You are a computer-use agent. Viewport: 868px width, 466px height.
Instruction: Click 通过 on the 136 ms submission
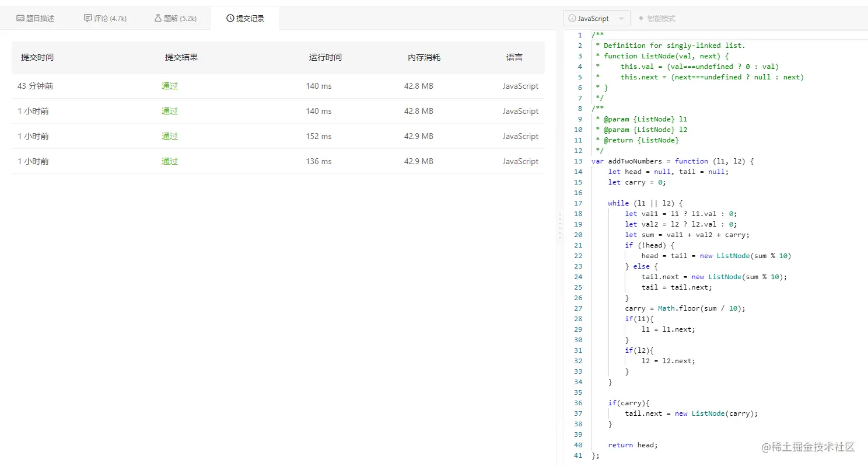click(x=170, y=161)
